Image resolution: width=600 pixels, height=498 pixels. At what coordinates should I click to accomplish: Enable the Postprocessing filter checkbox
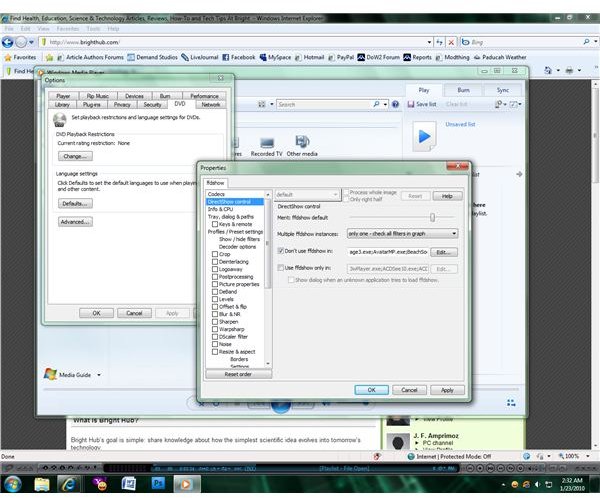pyautogui.click(x=215, y=277)
